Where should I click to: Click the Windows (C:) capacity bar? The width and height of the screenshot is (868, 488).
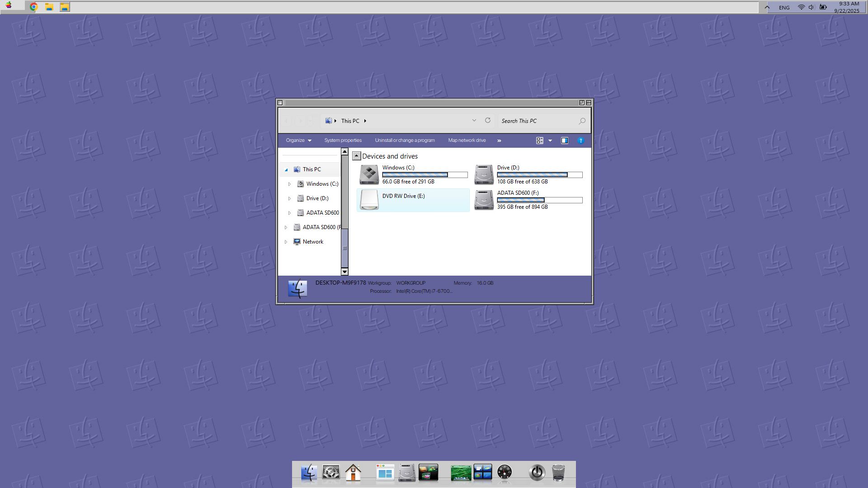(425, 175)
